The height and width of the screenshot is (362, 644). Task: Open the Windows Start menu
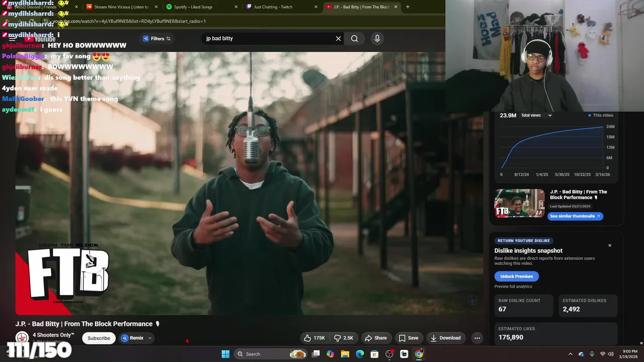click(x=225, y=354)
